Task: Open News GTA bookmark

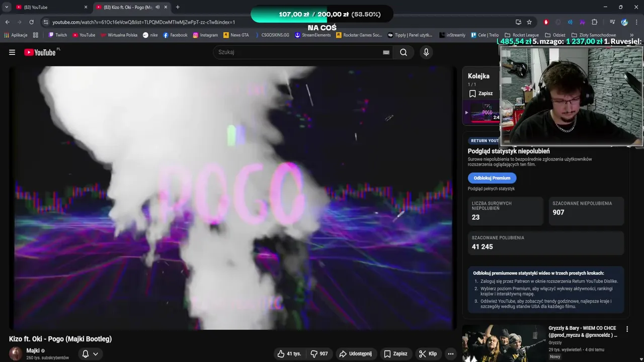Action: coord(236,35)
